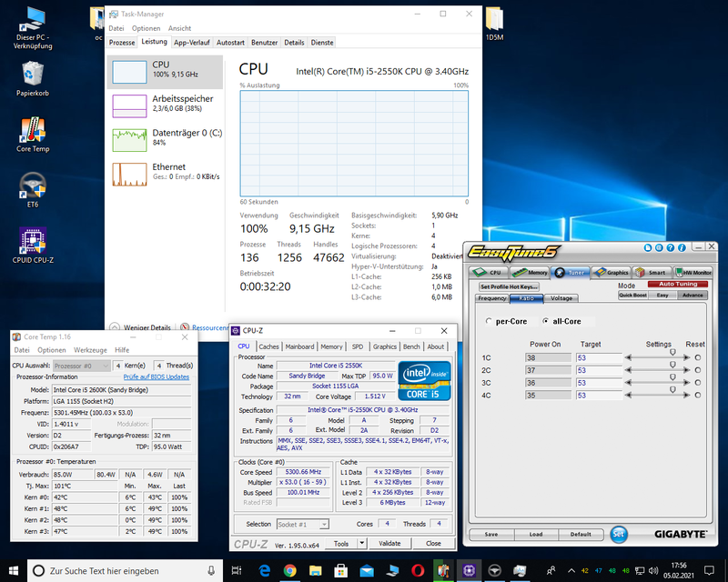Click the 4C ratio slider left arrow
Image resolution: width=728 pixels, height=582 pixels.
(628, 396)
